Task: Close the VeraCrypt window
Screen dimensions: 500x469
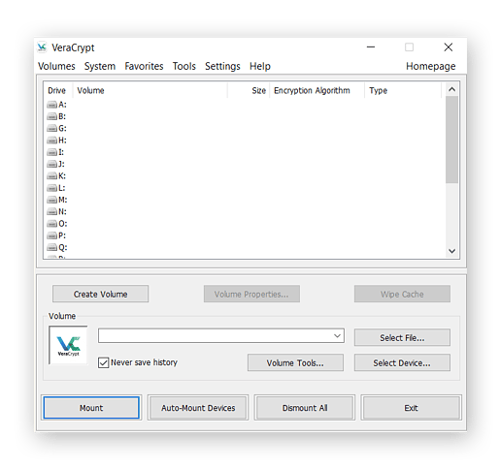Action: [448, 47]
